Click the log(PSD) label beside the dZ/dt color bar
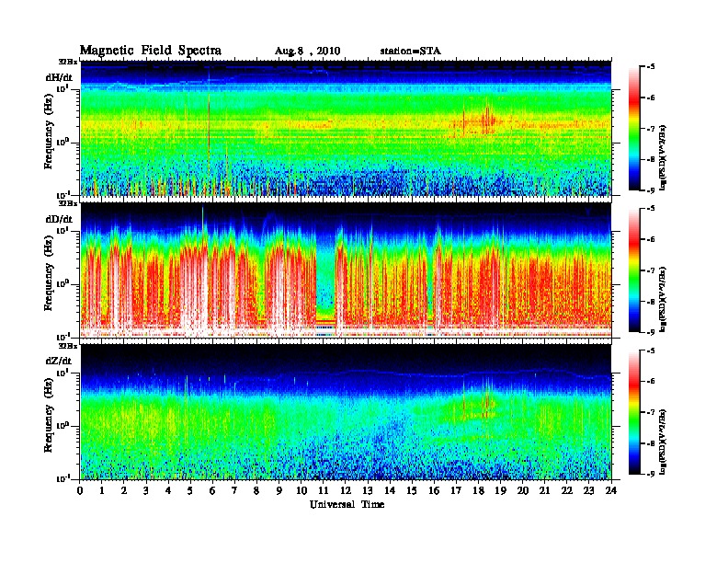 coord(663,442)
